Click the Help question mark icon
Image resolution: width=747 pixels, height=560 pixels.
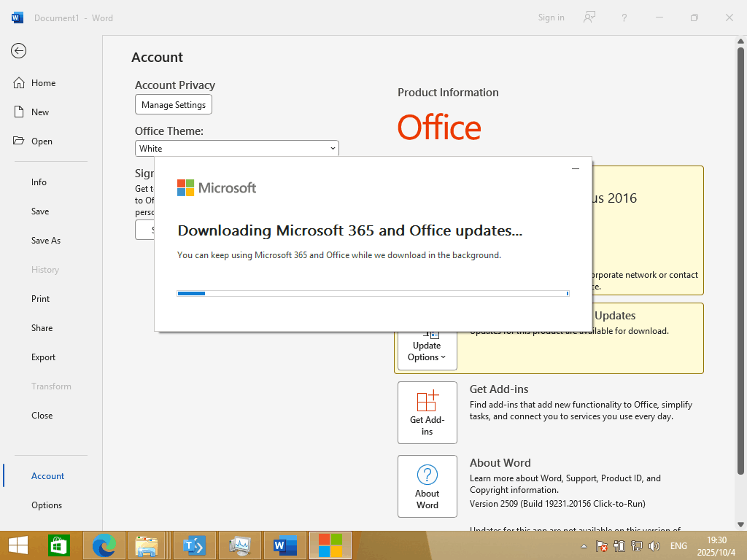(x=624, y=17)
